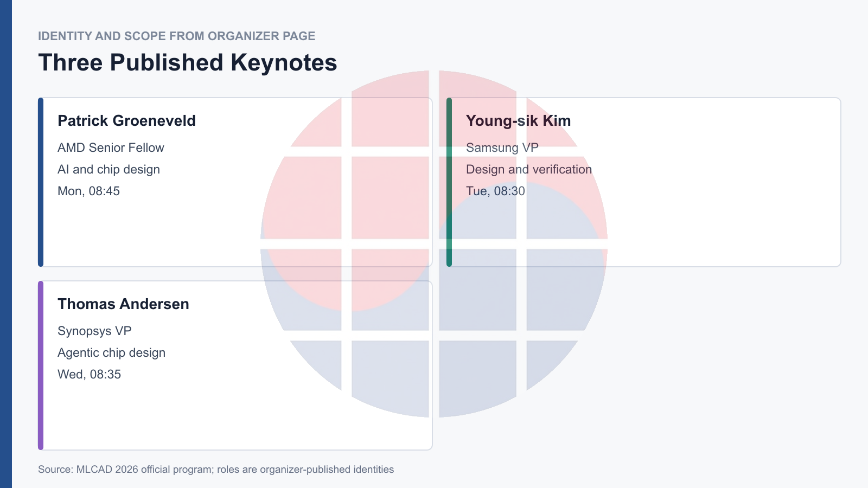Select 'Agentic chip design' text
The image size is (868, 488).
tap(111, 352)
